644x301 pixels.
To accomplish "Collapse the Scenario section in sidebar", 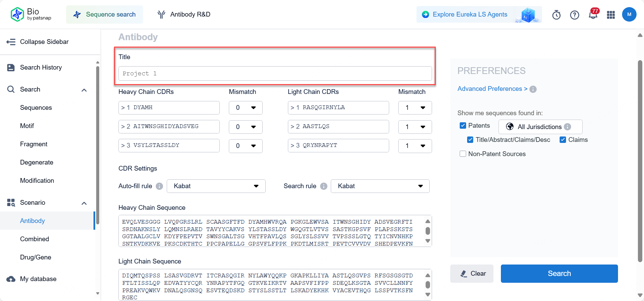I will pos(84,203).
